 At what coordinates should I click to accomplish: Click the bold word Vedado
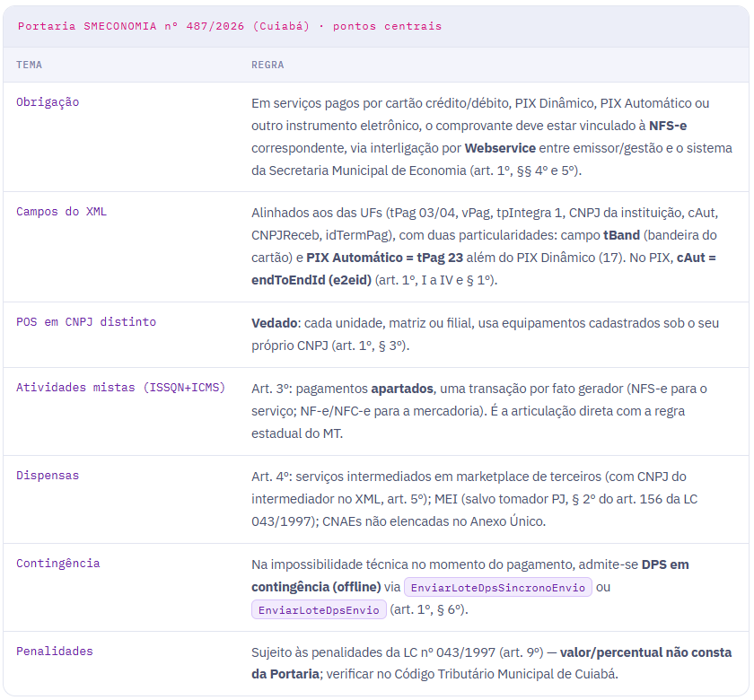pos(274,323)
